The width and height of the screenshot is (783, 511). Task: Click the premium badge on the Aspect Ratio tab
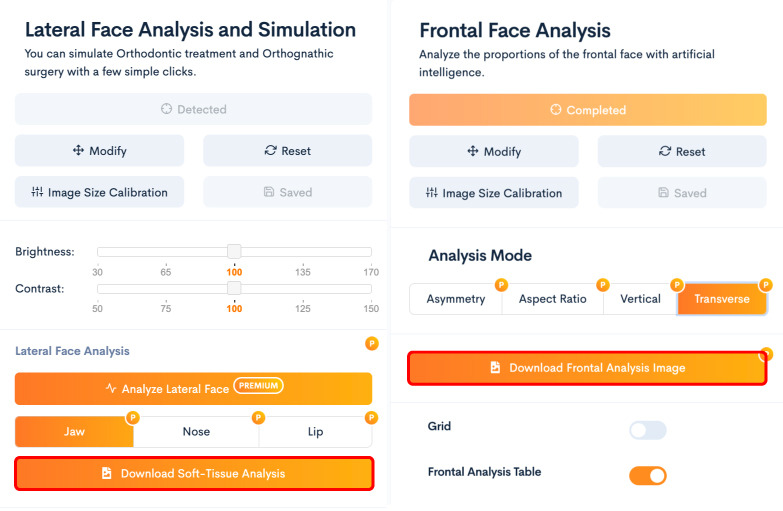pos(603,285)
